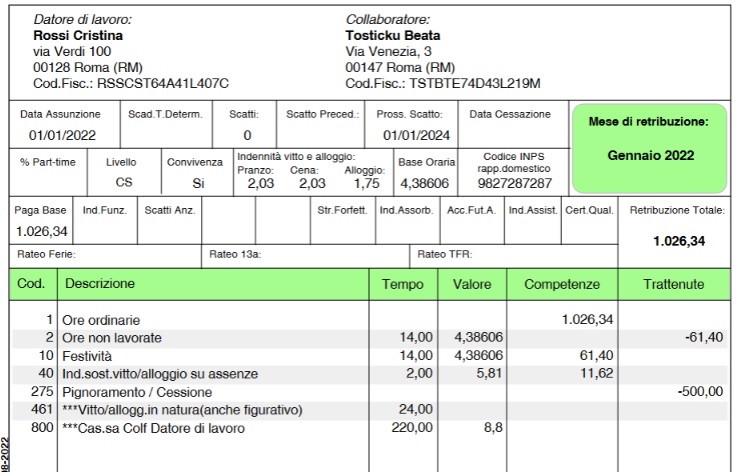Image resolution: width=739 pixels, height=472 pixels.
Task: Click the Ore ordinarie row description
Action: click(101, 320)
